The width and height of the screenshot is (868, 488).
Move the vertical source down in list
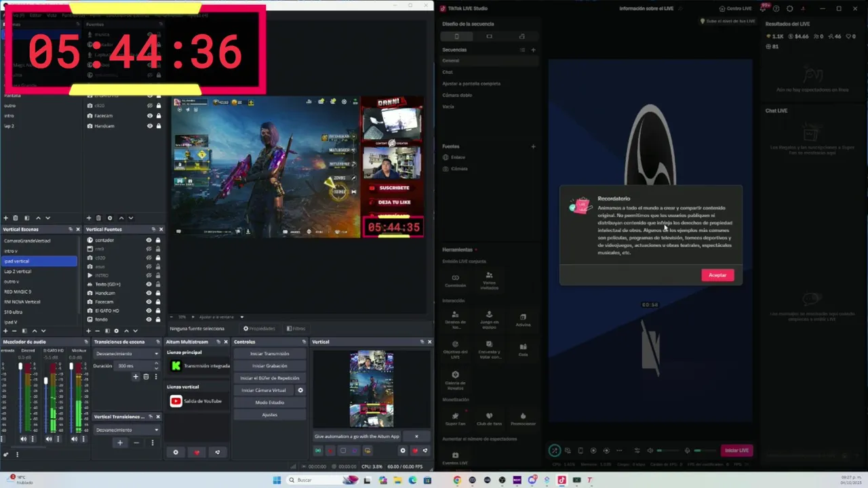tap(135, 331)
